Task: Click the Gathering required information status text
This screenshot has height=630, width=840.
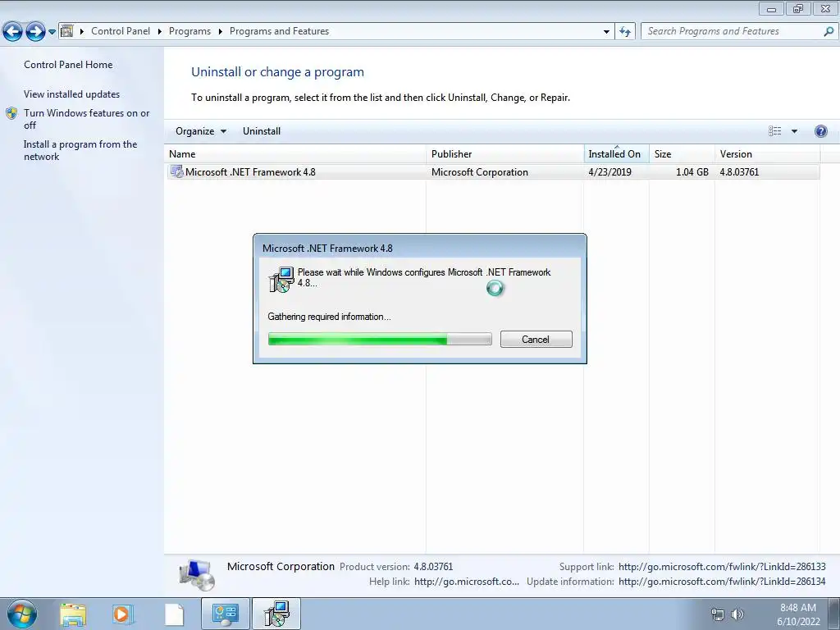Action: 329,317
